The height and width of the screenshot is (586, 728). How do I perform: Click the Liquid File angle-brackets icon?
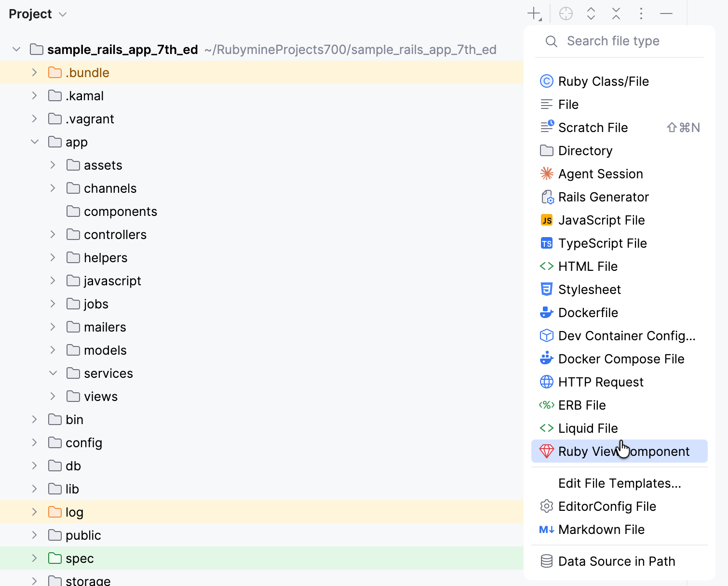[x=546, y=428]
